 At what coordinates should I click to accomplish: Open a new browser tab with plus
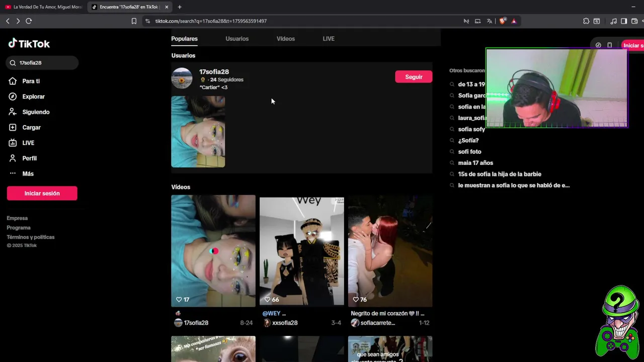coord(180,7)
